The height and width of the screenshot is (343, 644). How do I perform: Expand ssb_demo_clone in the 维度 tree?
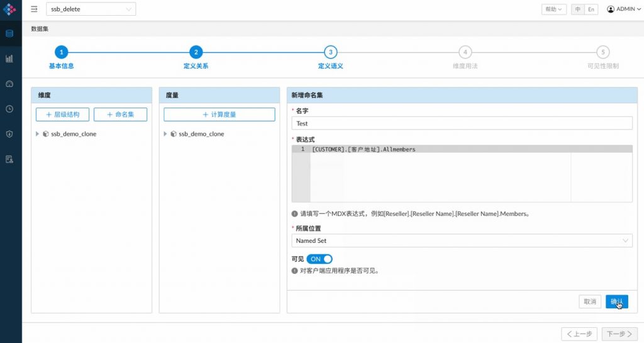click(x=38, y=134)
